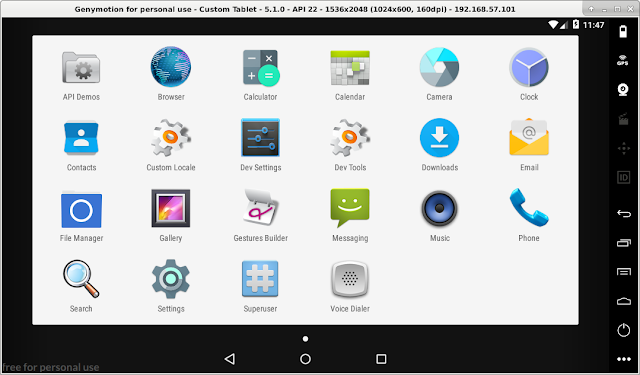Open the Contacts app
The width and height of the screenshot is (640, 375).
coord(81,146)
